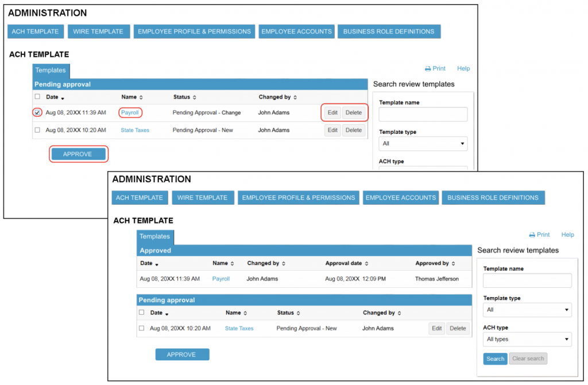Click the Print icon in the front window
The image size is (588, 385).
532,235
